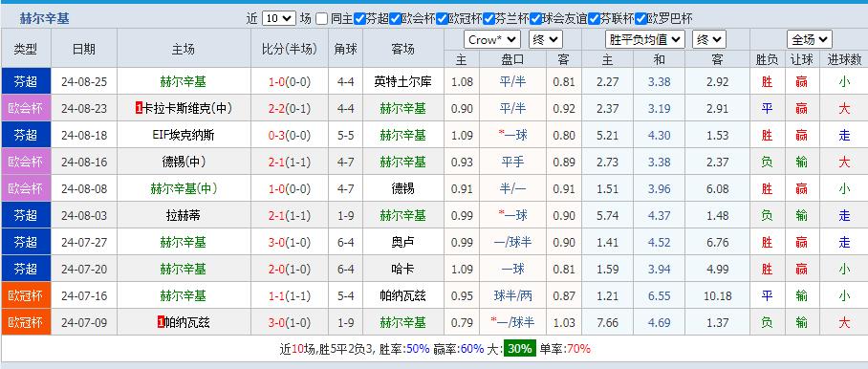Click the 英特土尔库 away team link
The image size is (868, 369).
pyautogui.click(x=402, y=82)
